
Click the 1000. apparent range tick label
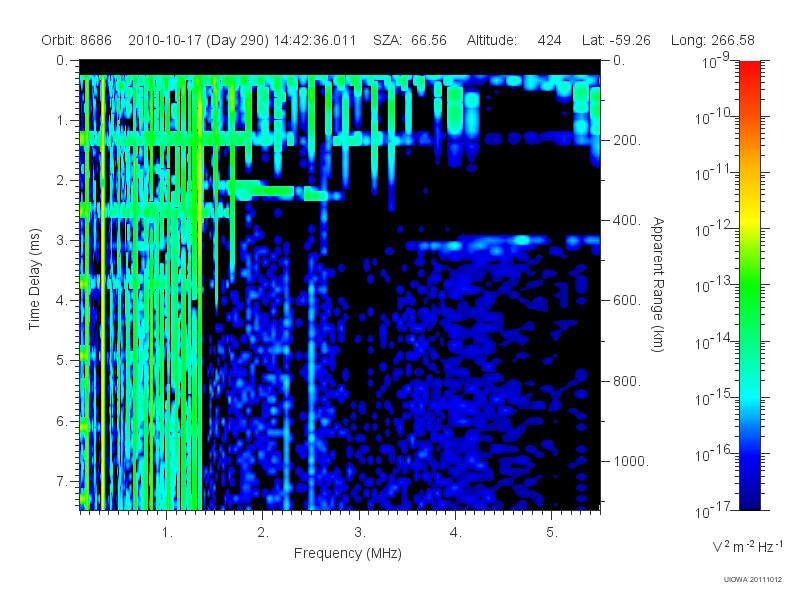click(631, 461)
